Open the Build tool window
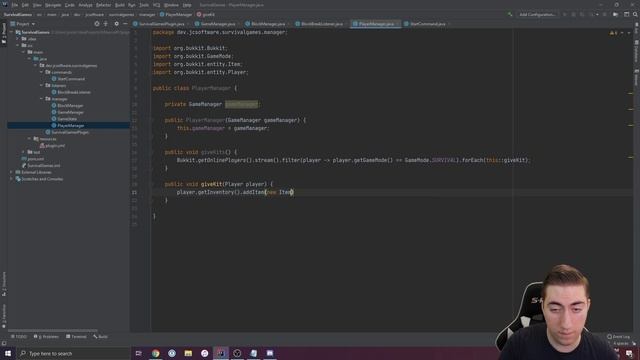This screenshot has height=360, width=640. [x=100, y=337]
